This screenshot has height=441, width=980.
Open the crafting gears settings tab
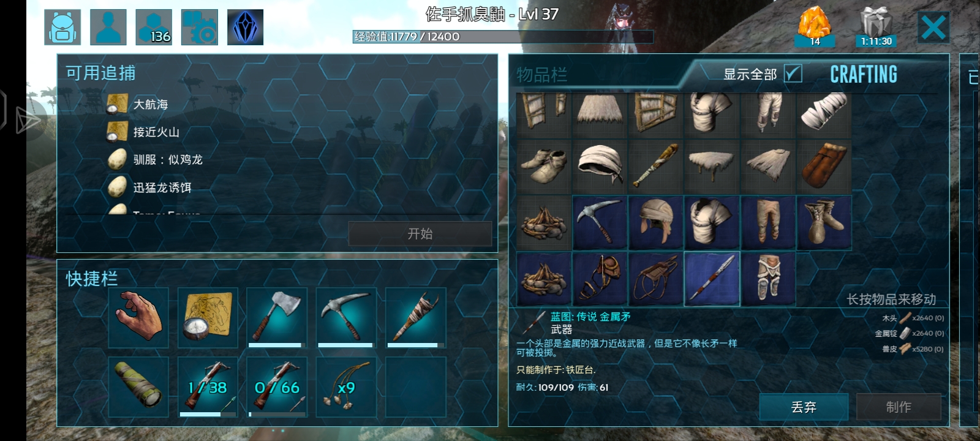[x=200, y=27]
